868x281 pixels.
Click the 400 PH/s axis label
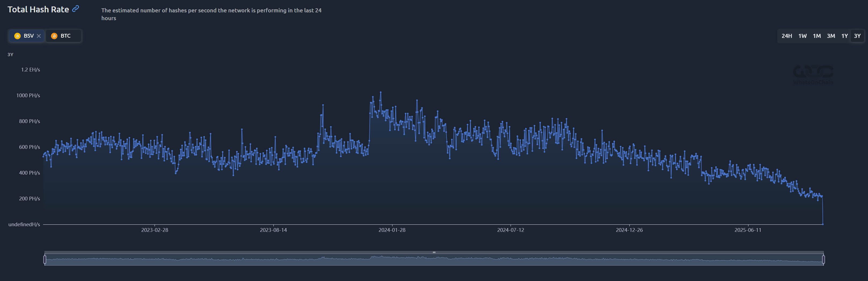point(29,173)
